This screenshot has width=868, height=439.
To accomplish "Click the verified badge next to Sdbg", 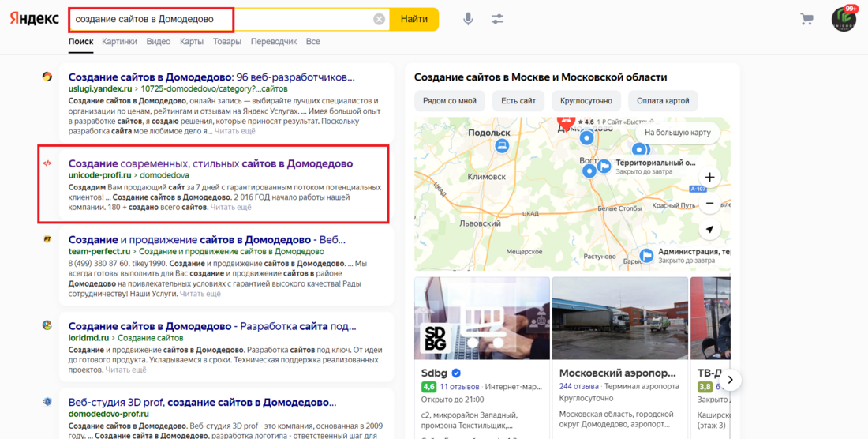I will pyautogui.click(x=456, y=373).
